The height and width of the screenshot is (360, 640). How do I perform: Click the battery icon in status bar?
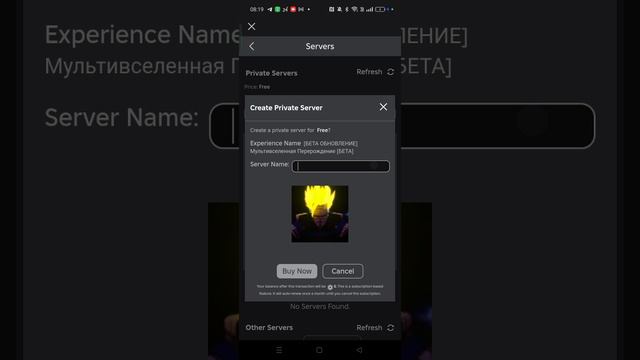pos(380,9)
